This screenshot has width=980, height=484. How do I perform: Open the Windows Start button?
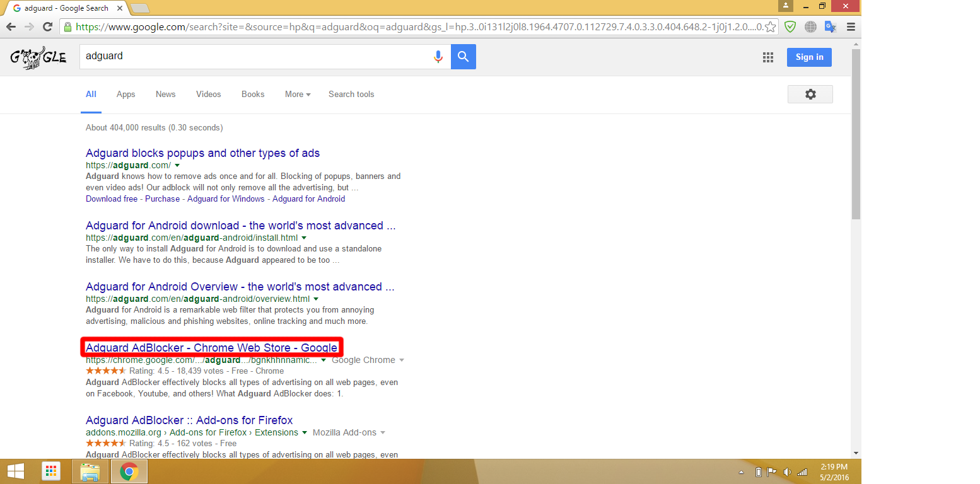pos(16,471)
